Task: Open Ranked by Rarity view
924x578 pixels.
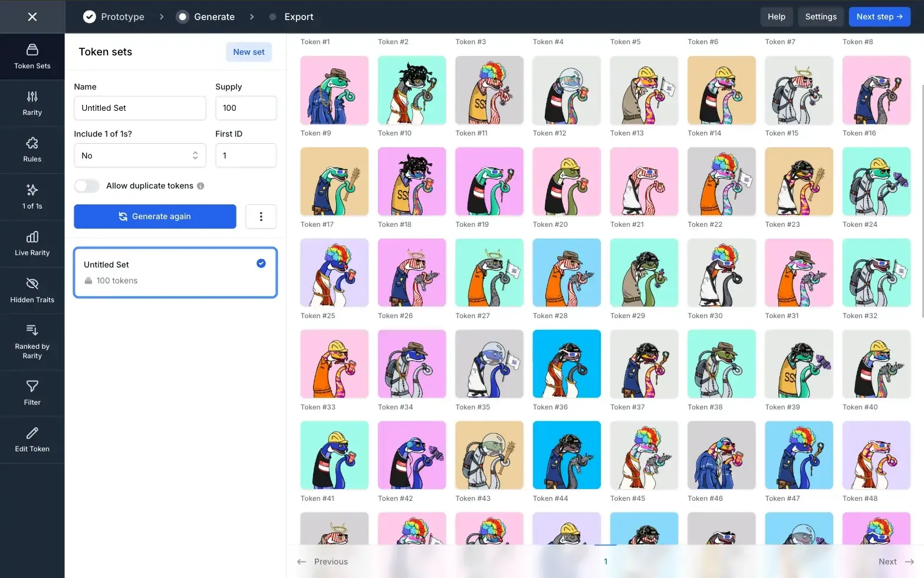Action: 32,342
